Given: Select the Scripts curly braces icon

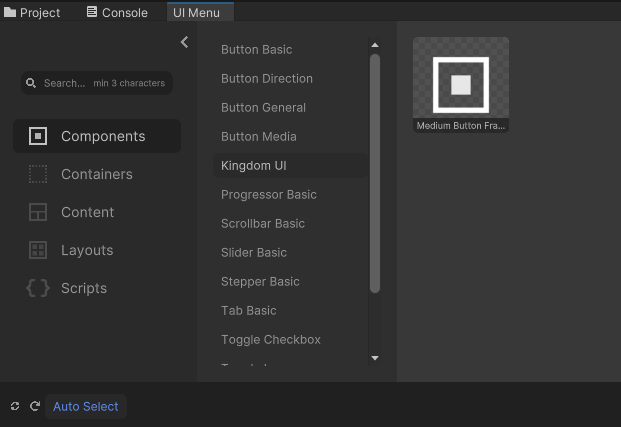Looking at the screenshot, I should tap(38, 288).
